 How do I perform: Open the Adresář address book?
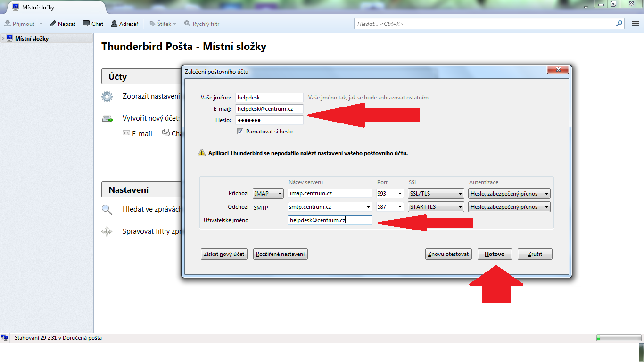pos(125,24)
